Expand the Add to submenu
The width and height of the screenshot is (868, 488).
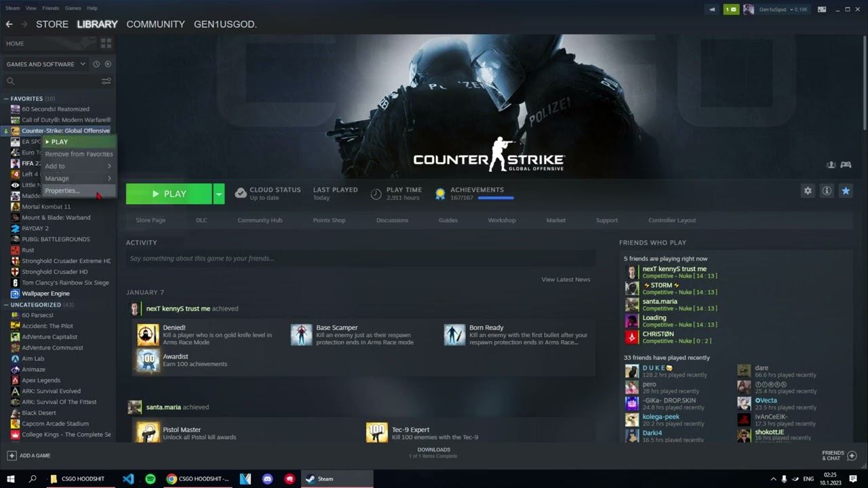79,166
